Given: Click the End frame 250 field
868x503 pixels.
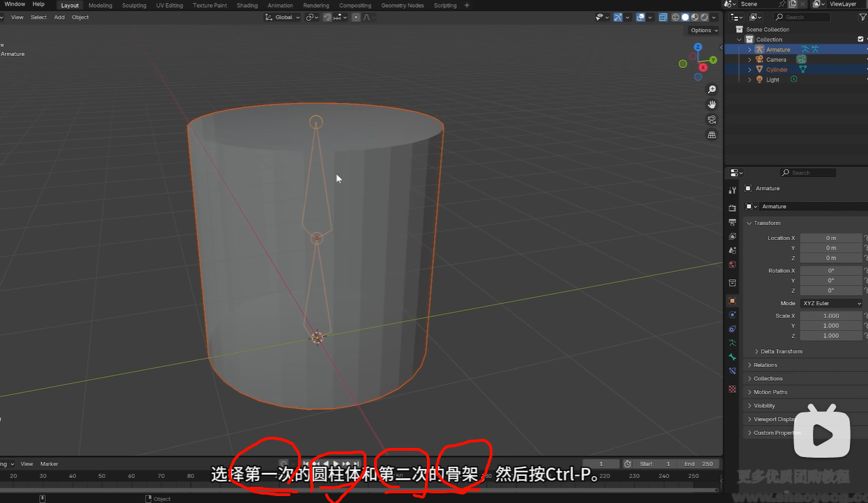Looking at the screenshot, I should [x=699, y=464].
